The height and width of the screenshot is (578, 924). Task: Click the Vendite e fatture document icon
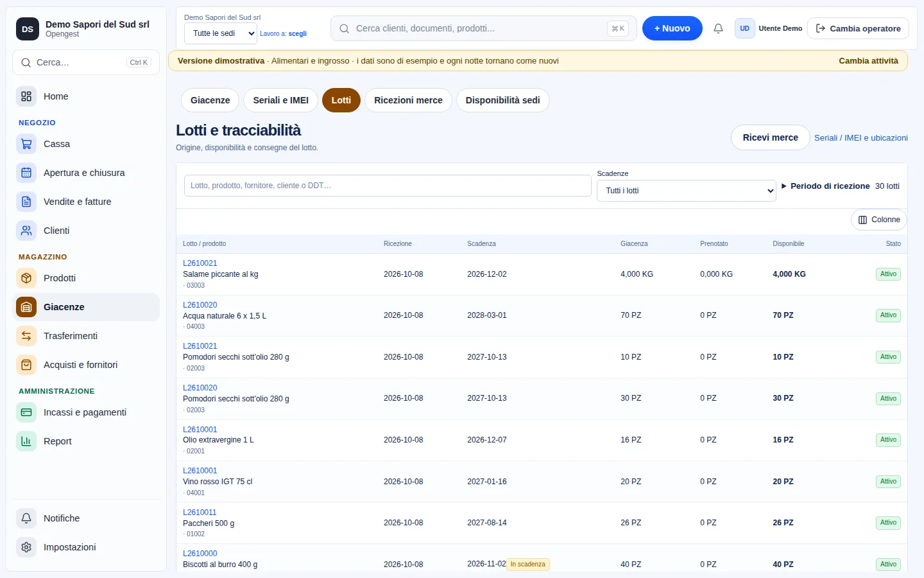26,202
